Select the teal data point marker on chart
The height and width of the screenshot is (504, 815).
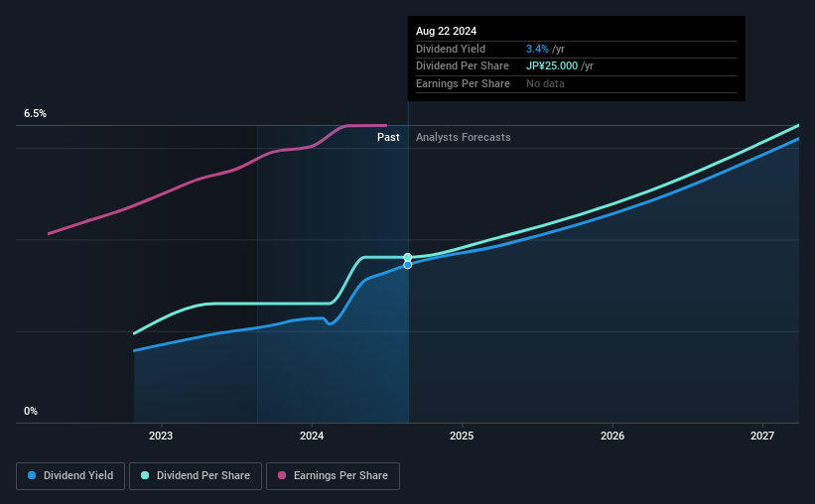click(x=408, y=257)
